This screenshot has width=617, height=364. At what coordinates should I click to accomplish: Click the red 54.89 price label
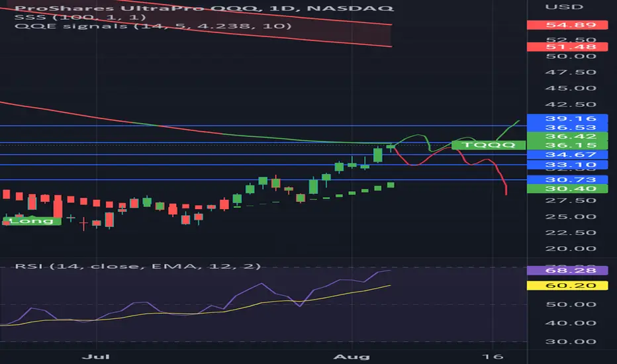(567, 25)
